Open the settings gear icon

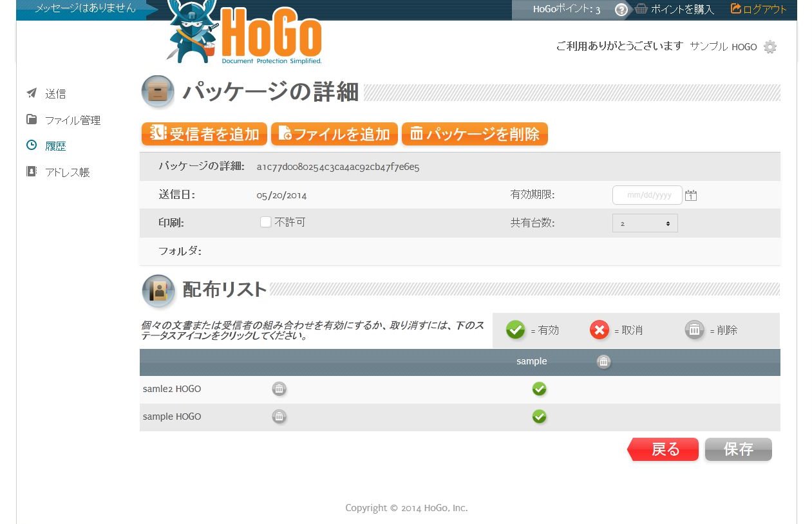pos(770,47)
